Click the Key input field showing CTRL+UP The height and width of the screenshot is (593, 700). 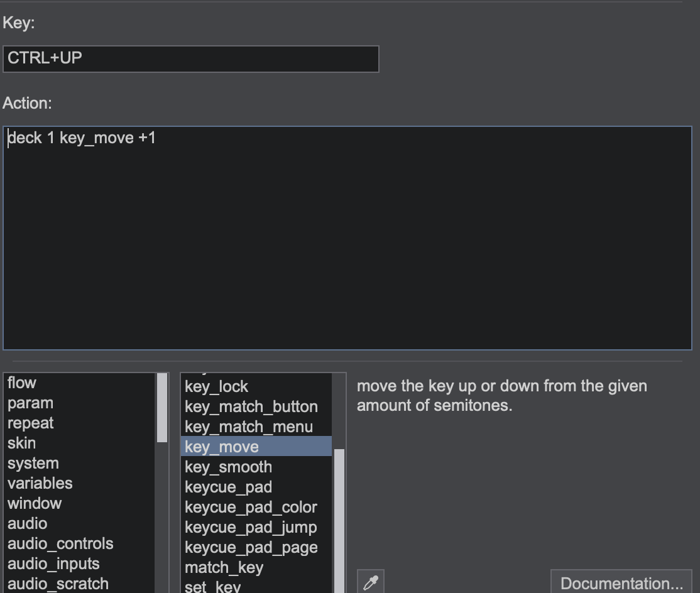(190, 58)
